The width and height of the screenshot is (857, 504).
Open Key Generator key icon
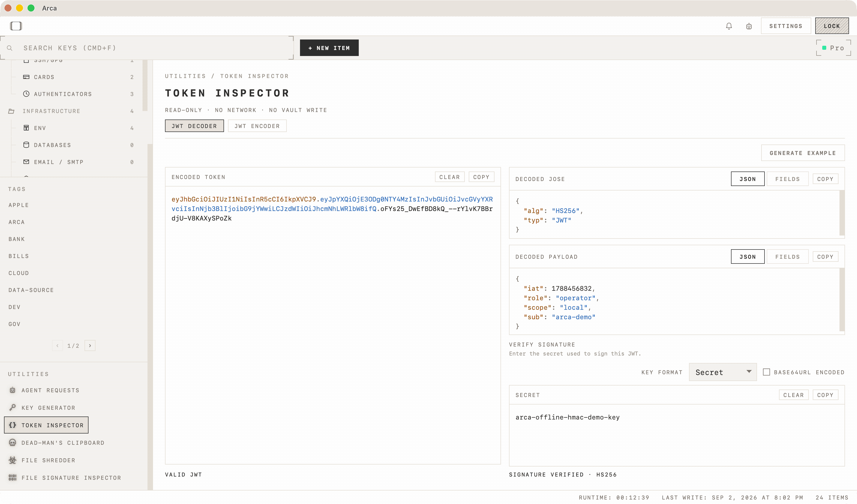[12, 407]
